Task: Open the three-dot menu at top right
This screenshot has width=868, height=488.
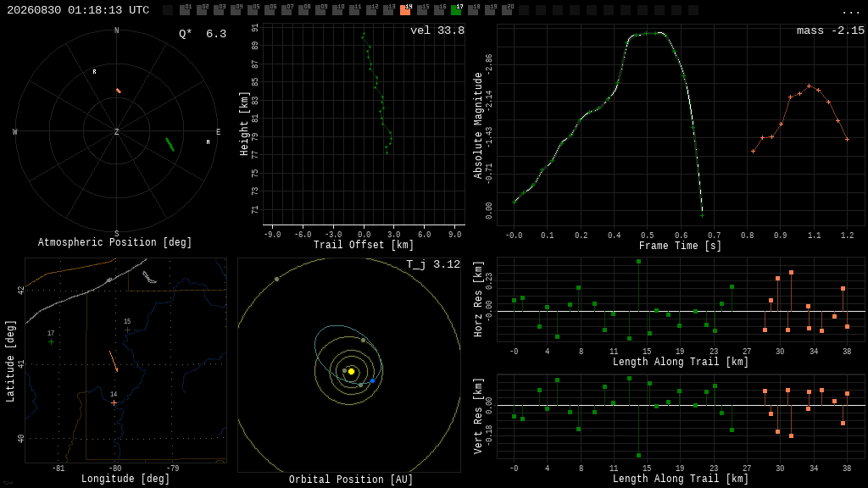Action: click(x=850, y=12)
